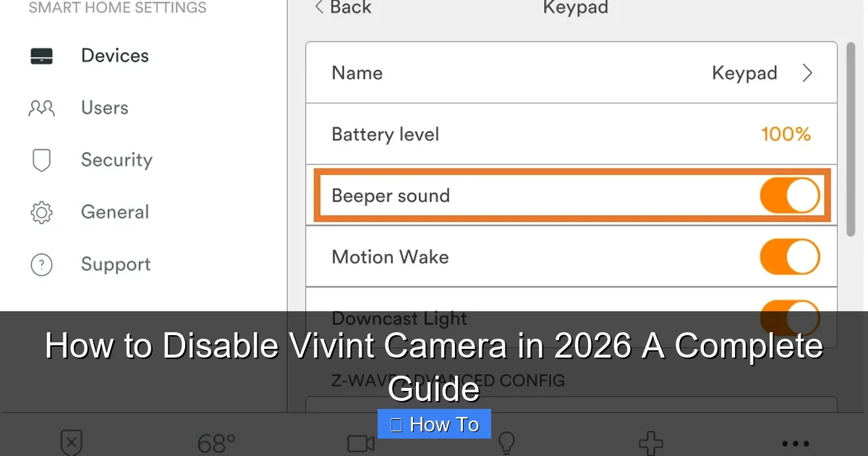
Task: Open the add device plus icon
Action: pos(650,442)
